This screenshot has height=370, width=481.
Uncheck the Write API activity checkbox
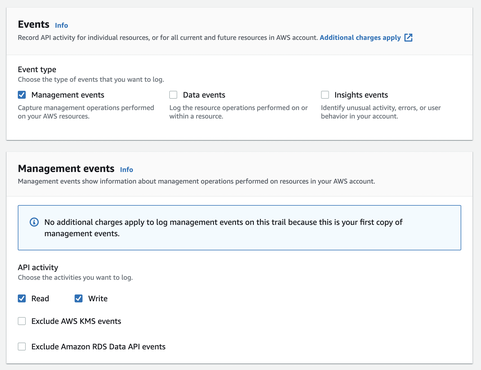pyautogui.click(x=79, y=298)
